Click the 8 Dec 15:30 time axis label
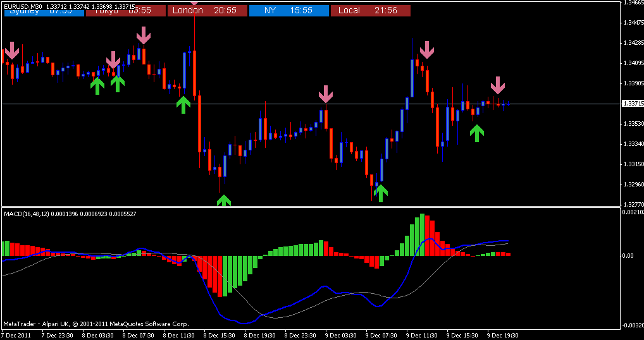The height and width of the screenshot is (340, 644). pos(221,336)
